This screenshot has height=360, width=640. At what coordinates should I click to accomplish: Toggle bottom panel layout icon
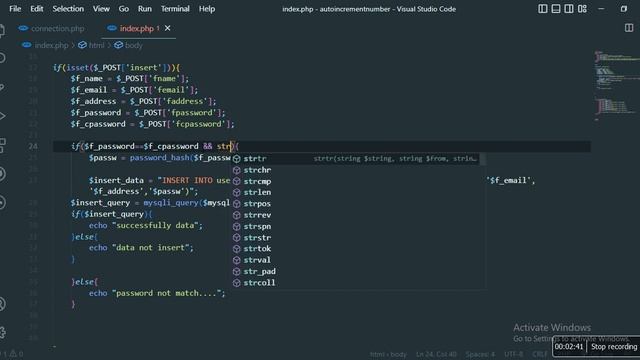[556, 9]
